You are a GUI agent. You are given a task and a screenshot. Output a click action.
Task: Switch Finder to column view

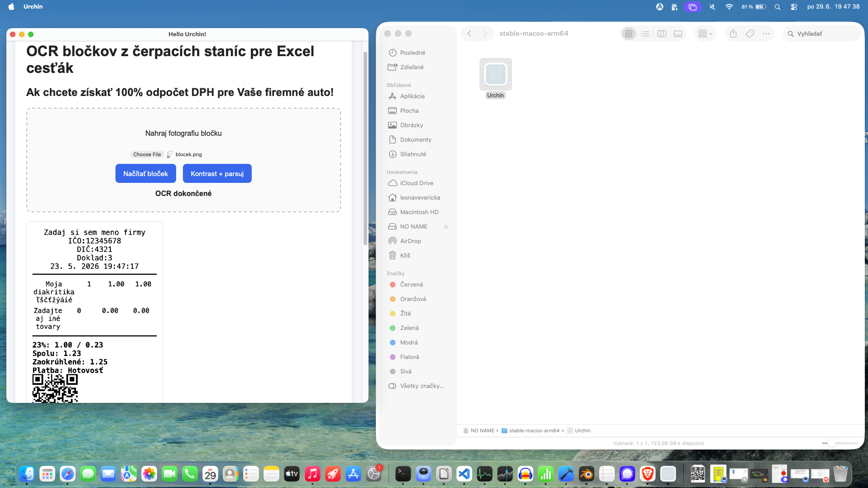[x=662, y=33]
